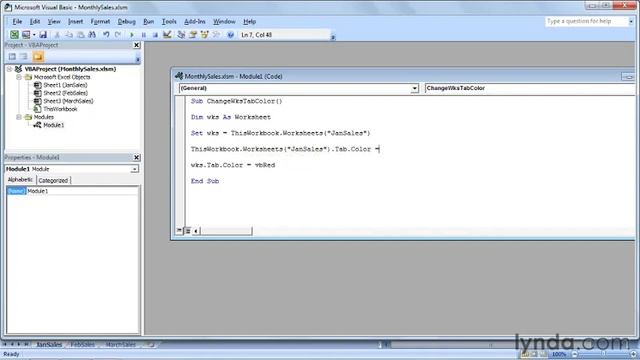
Task: Open the (General) object dropdown
Action: (x=414, y=88)
